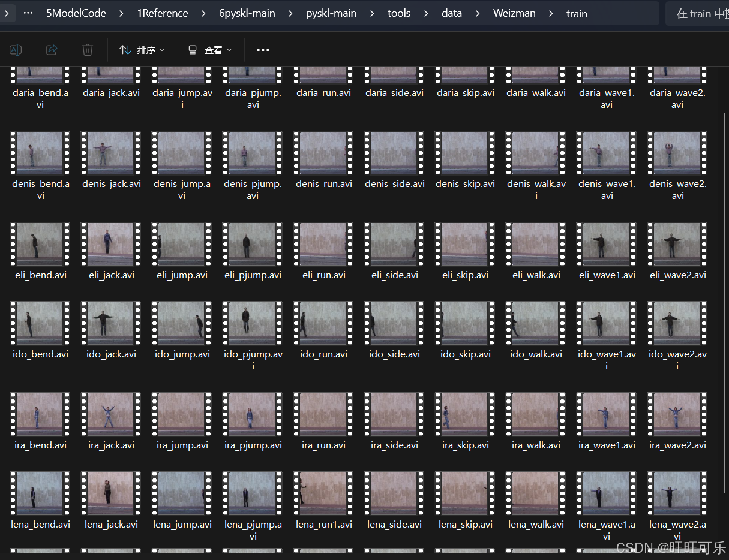Screen dimensions: 729x560
Task: Click the Share icon in the toolbar
Action: coord(52,50)
